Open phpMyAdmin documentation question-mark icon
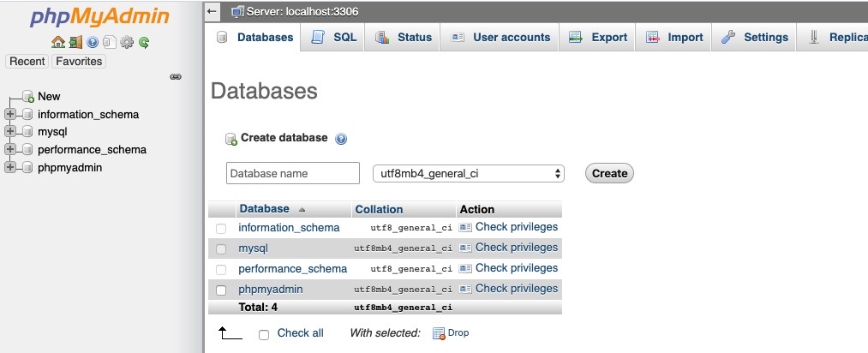 93,42
